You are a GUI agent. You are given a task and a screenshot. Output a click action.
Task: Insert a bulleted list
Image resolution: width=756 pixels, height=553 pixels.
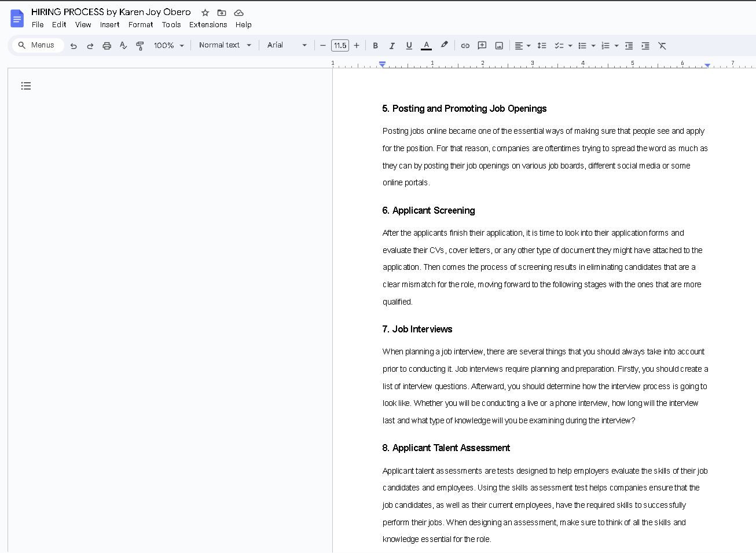[582, 46]
